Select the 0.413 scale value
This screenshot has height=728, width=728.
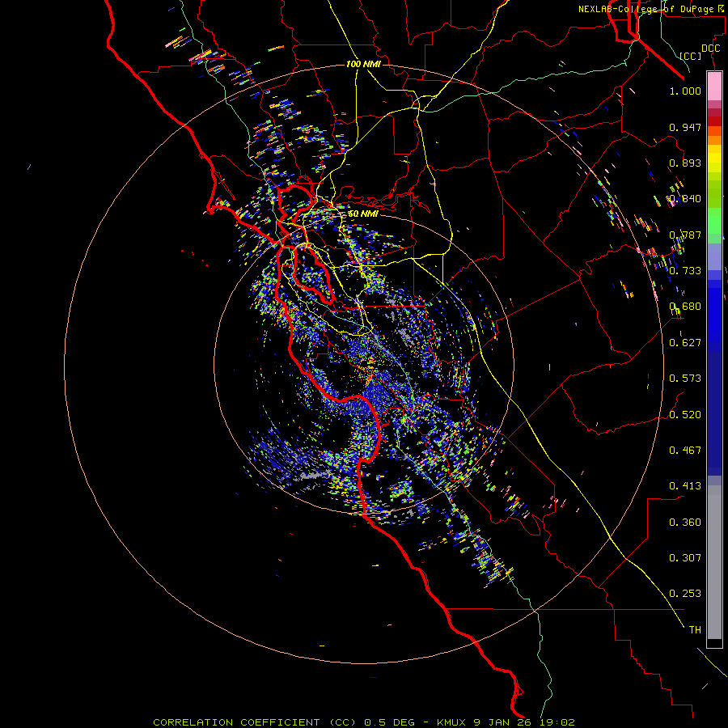coord(685,486)
